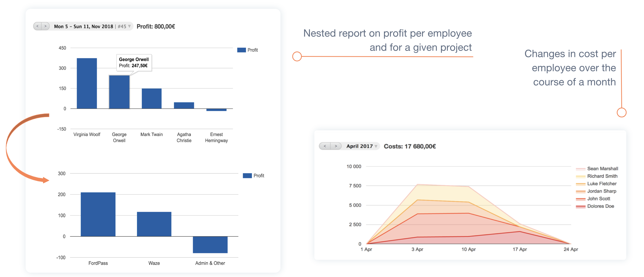Select the highlighted George Orwell bar

(119, 92)
